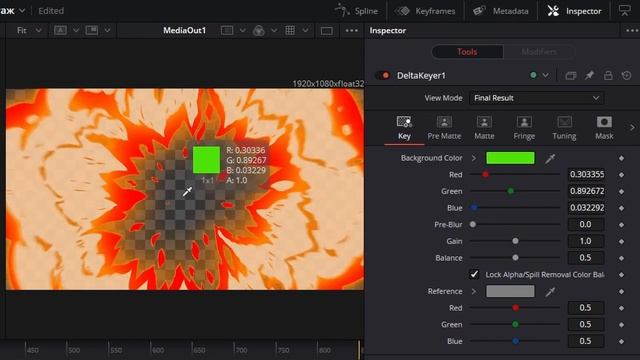Click the gray Reference color swatch
The image size is (640, 360).
[x=510, y=291]
